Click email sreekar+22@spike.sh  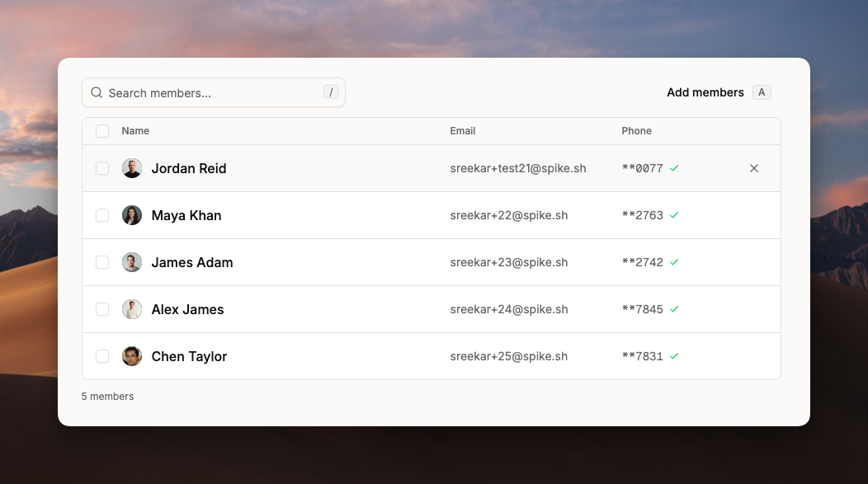point(509,215)
